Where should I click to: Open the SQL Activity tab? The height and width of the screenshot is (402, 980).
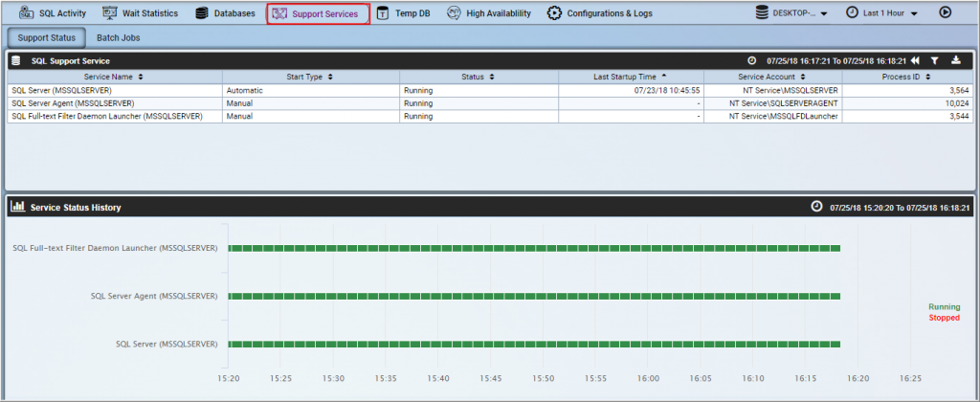[x=53, y=13]
